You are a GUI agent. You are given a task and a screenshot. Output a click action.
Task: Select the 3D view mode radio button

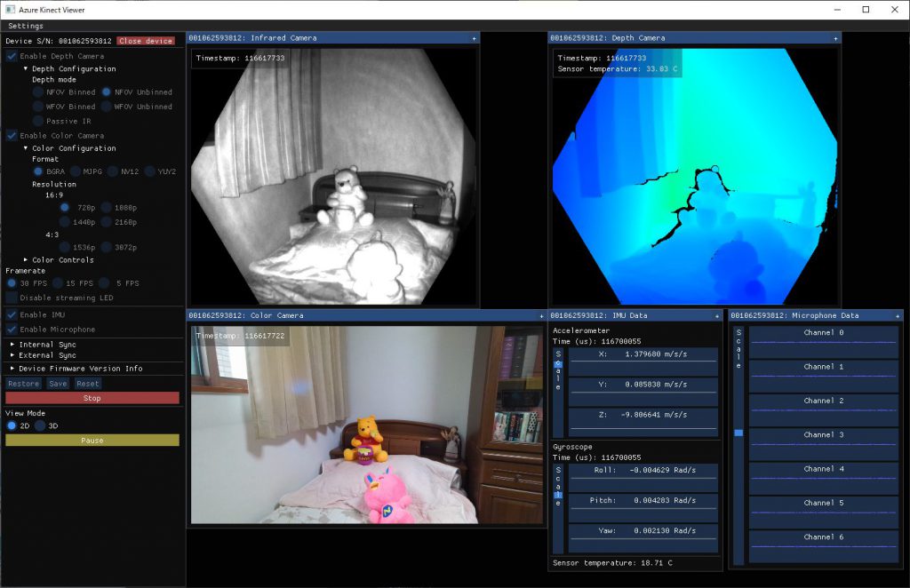(40, 425)
